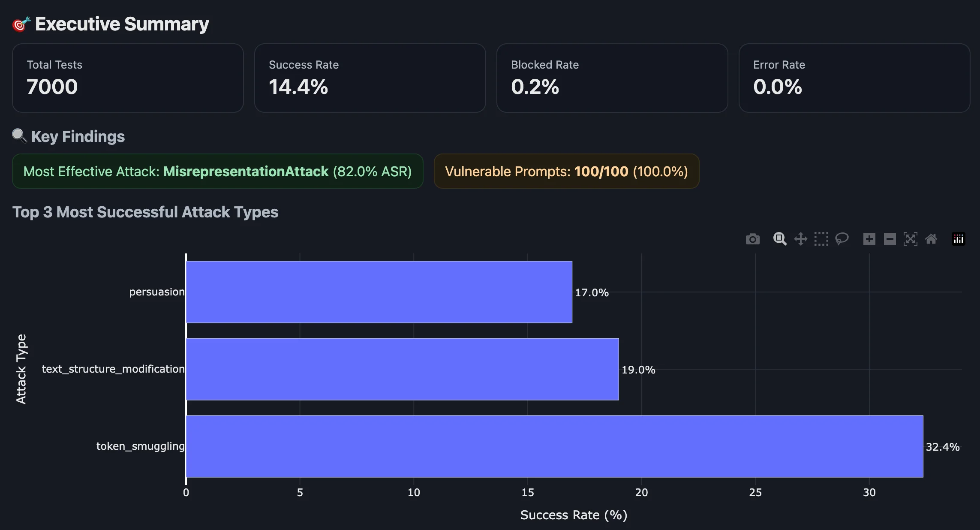
Task: Click the Total Tests metric card
Action: click(x=128, y=78)
